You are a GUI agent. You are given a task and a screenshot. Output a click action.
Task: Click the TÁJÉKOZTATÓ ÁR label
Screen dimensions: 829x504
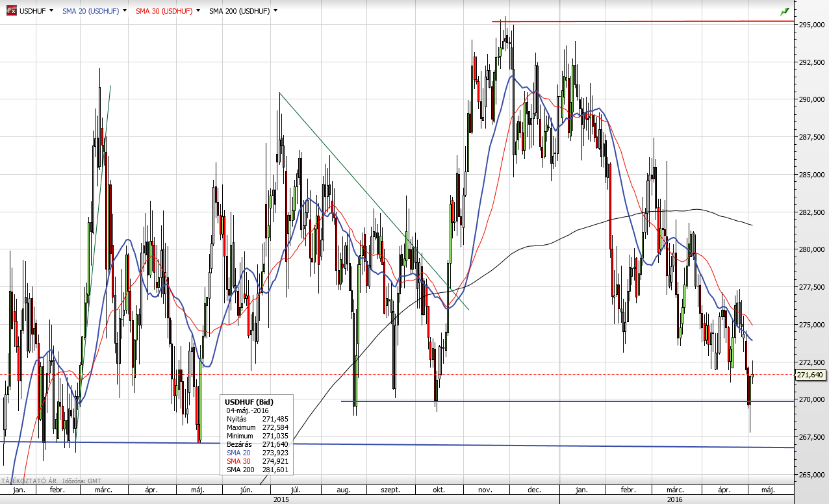coord(29,481)
